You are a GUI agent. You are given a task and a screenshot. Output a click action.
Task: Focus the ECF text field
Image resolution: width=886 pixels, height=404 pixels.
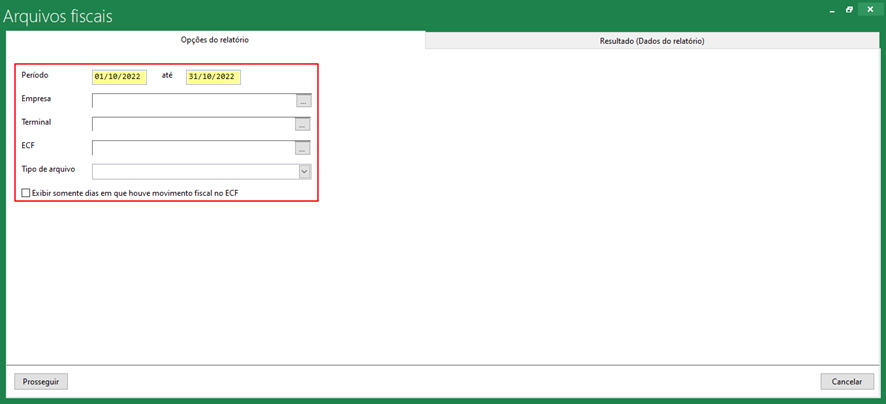(193, 149)
